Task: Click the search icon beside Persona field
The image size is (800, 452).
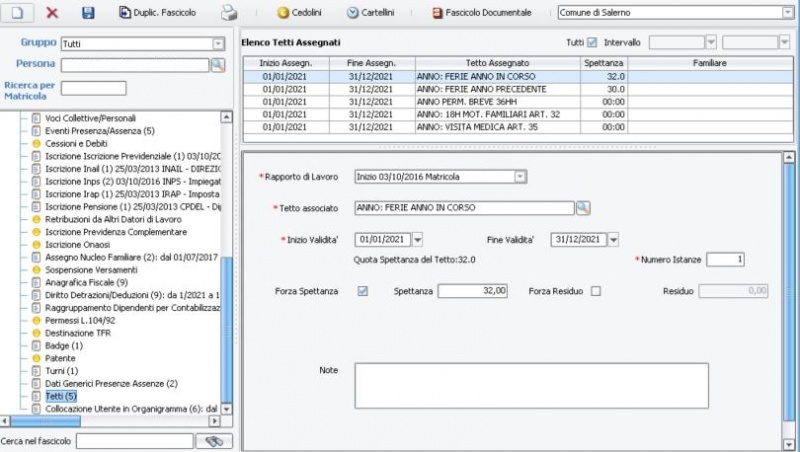Action: coord(217,65)
